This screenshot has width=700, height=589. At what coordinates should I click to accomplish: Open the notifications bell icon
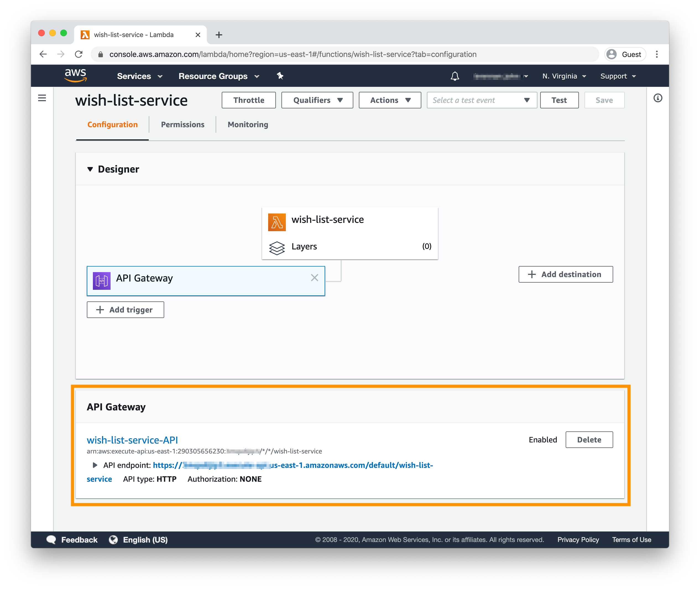pyautogui.click(x=455, y=76)
